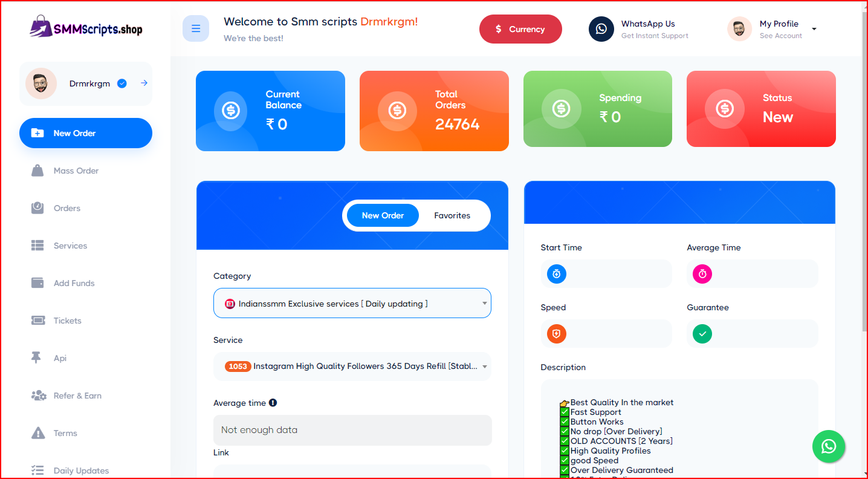
Task: Click the info icon beside Average time
Action: 273,403
